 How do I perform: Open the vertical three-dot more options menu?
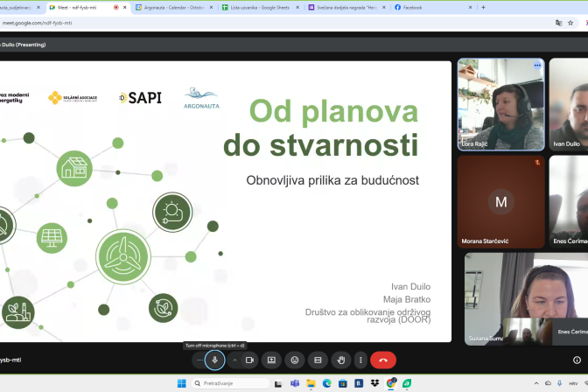pos(360,360)
